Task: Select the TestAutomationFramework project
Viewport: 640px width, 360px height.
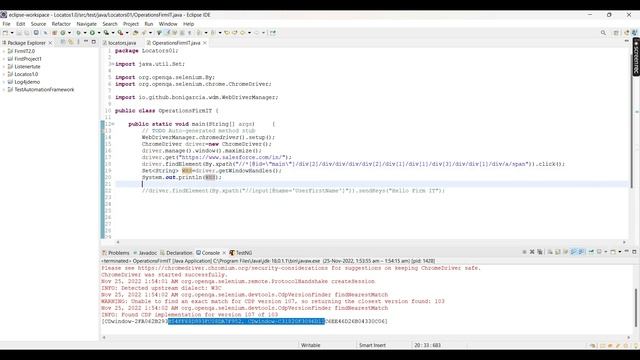Action: pos(44,90)
